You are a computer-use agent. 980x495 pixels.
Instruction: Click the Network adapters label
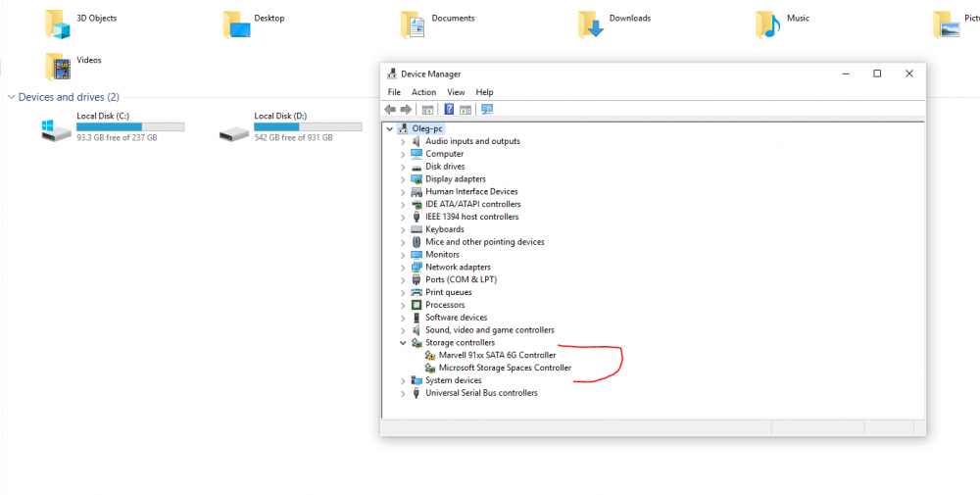[458, 267]
